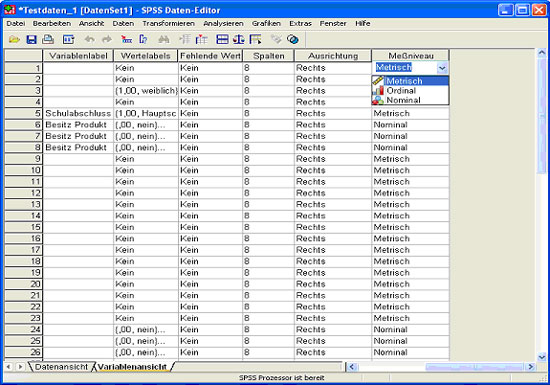This screenshot has height=385, width=550.
Task: Click the Use Sets icon
Action: [x=293, y=39]
